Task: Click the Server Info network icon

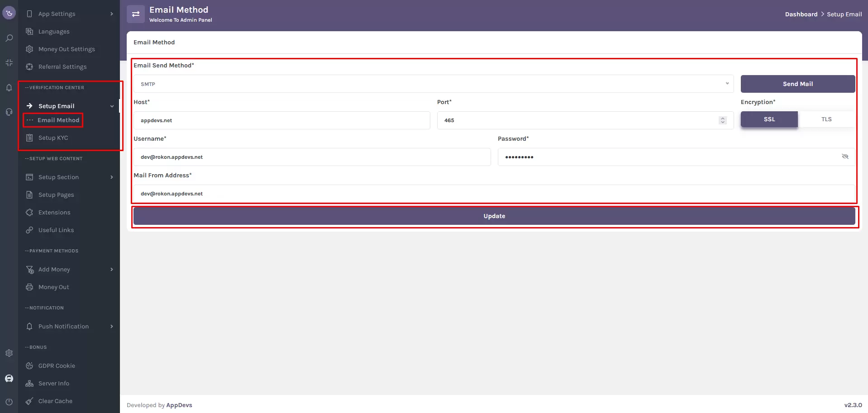Action: point(29,383)
